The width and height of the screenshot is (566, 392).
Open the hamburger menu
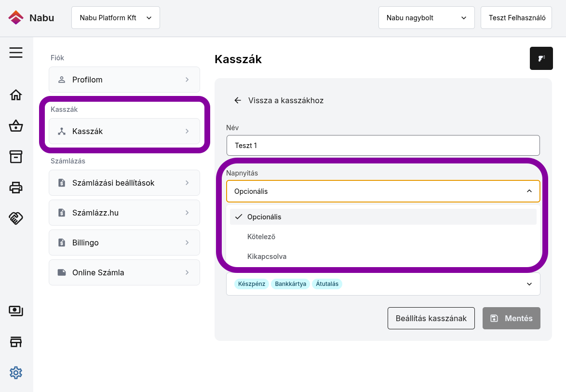pyautogui.click(x=16, y=53)
